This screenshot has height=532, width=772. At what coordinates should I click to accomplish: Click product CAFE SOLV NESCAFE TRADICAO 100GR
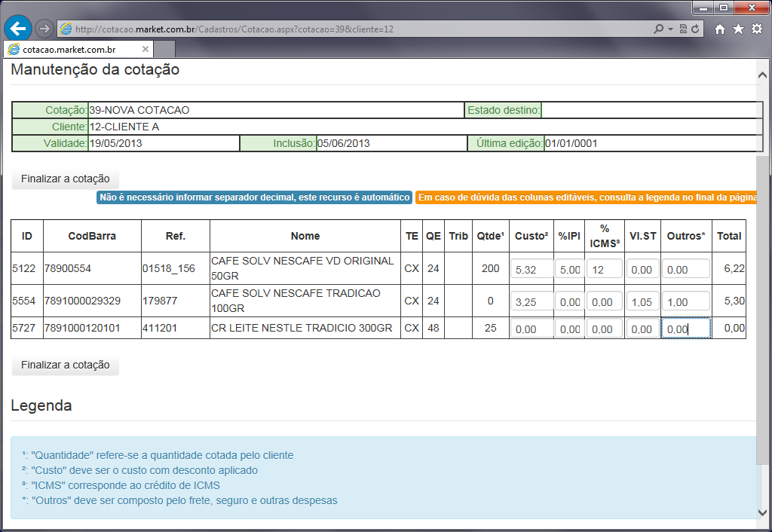point(296,301)
